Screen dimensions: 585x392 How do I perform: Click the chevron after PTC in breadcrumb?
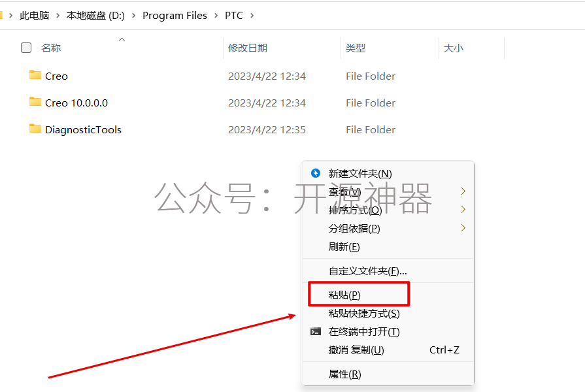[x=252, y=15]
